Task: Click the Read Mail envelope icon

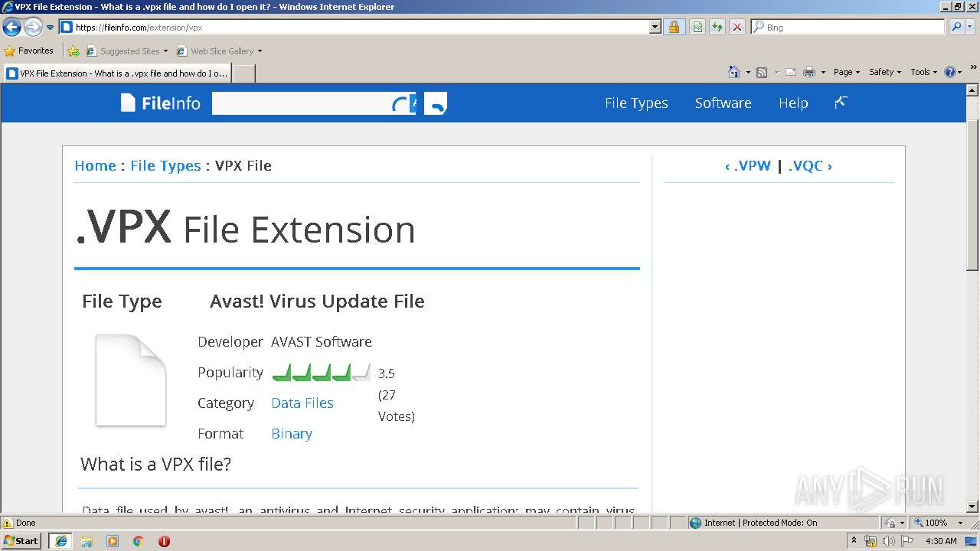Action: (x=791, y=72)
